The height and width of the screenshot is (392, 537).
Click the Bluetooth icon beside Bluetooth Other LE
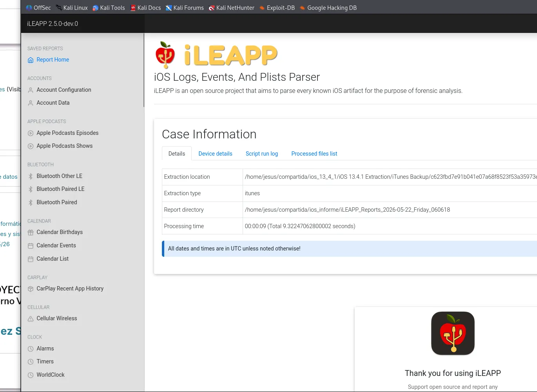(31, 176)
